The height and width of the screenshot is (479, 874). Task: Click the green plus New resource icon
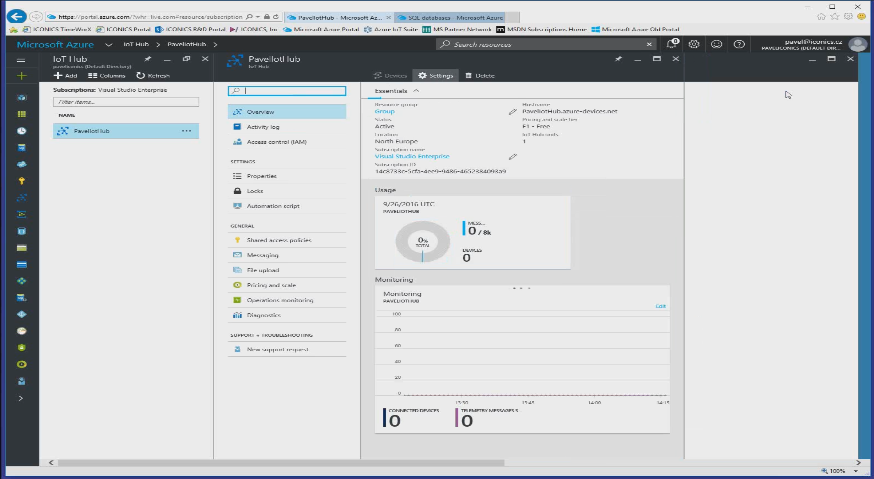click(21, 76)
